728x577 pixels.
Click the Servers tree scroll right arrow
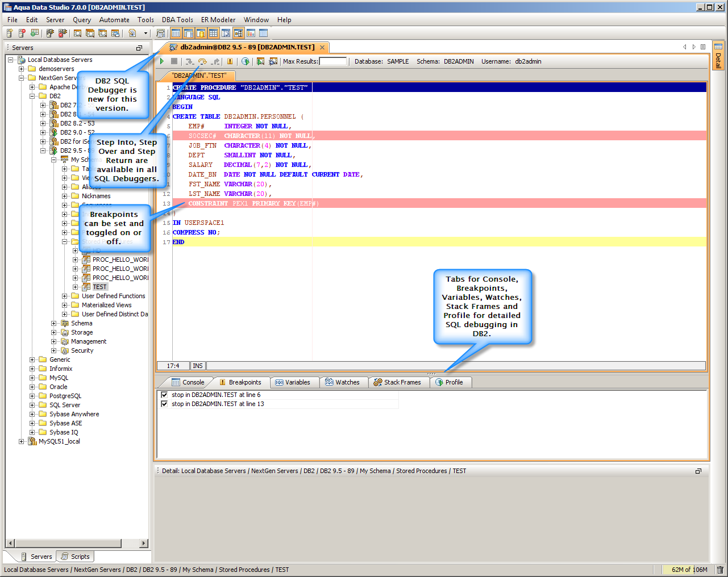[x=143, y=543]
